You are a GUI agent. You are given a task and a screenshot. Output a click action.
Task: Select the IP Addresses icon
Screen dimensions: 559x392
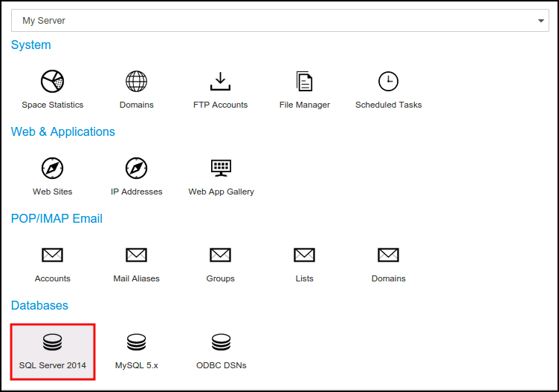click(136, 168)
